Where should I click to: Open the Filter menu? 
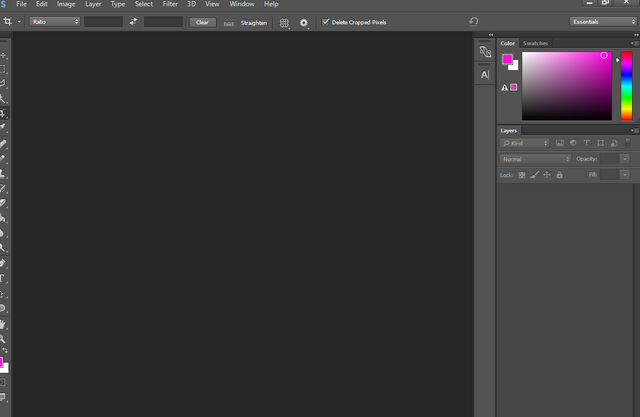(170, 4)
